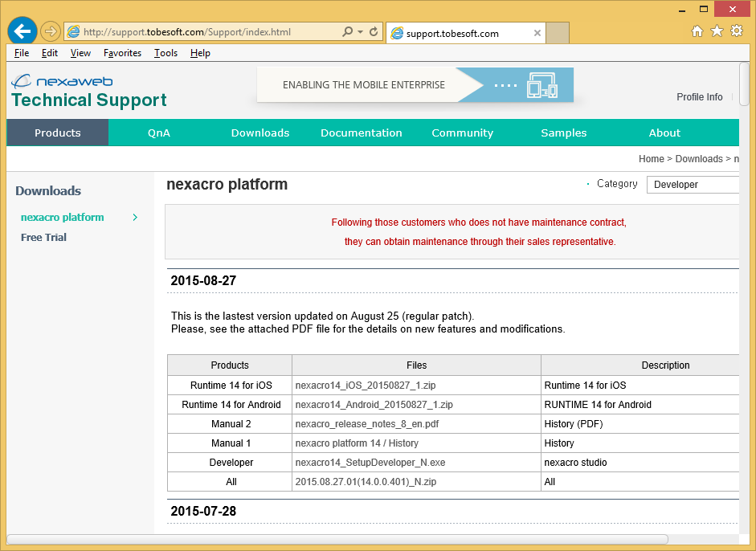Open the Help menu
Image resolution: width=756 pixels, height=551 pixels.
click(x=200, y=53)
